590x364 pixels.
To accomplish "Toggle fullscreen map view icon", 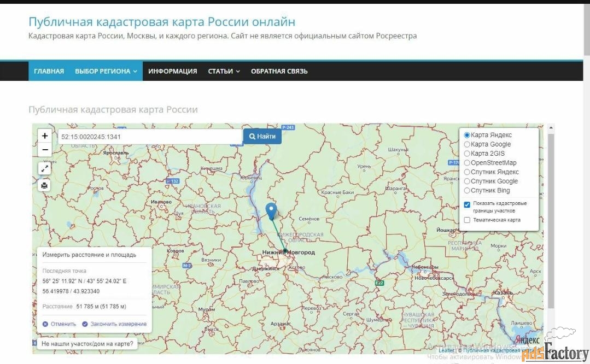I will 45,169.
